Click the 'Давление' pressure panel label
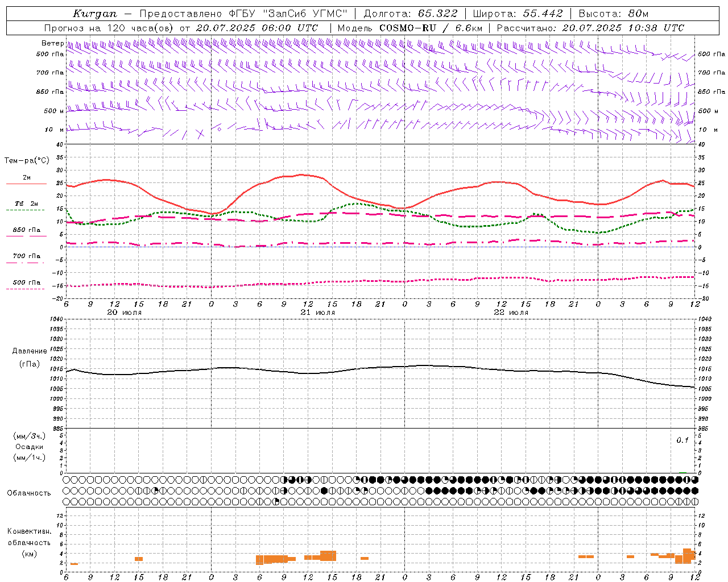 [x=30, y=351]
